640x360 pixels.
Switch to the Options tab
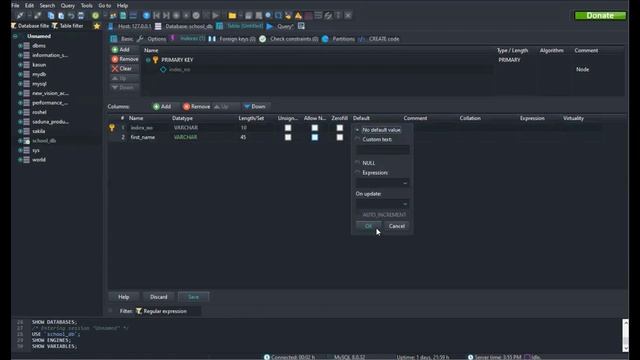coord(152,39)
